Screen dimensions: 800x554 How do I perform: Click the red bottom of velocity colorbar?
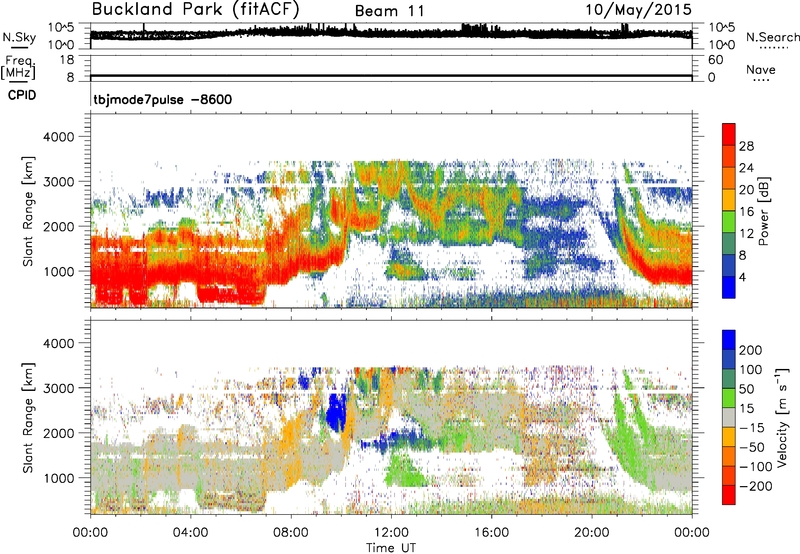pyautogui.click(x=729, y=495)
